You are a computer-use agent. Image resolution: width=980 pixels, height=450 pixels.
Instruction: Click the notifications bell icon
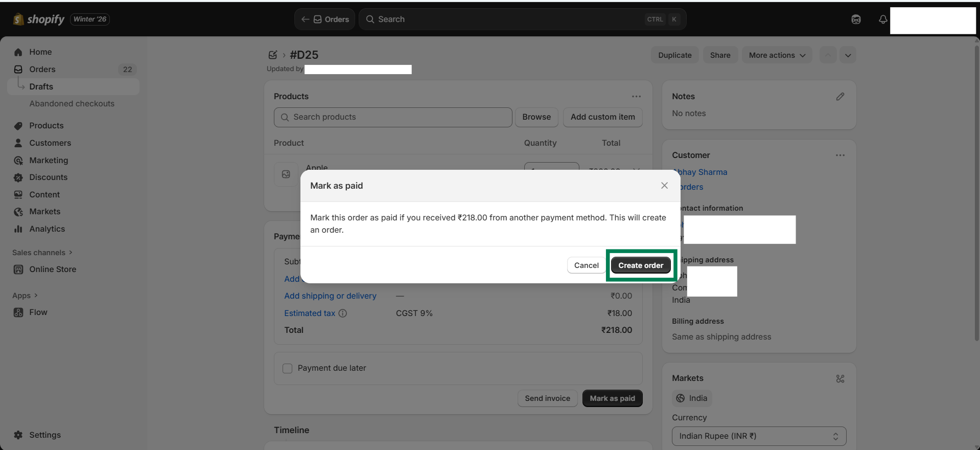point(882,19)
